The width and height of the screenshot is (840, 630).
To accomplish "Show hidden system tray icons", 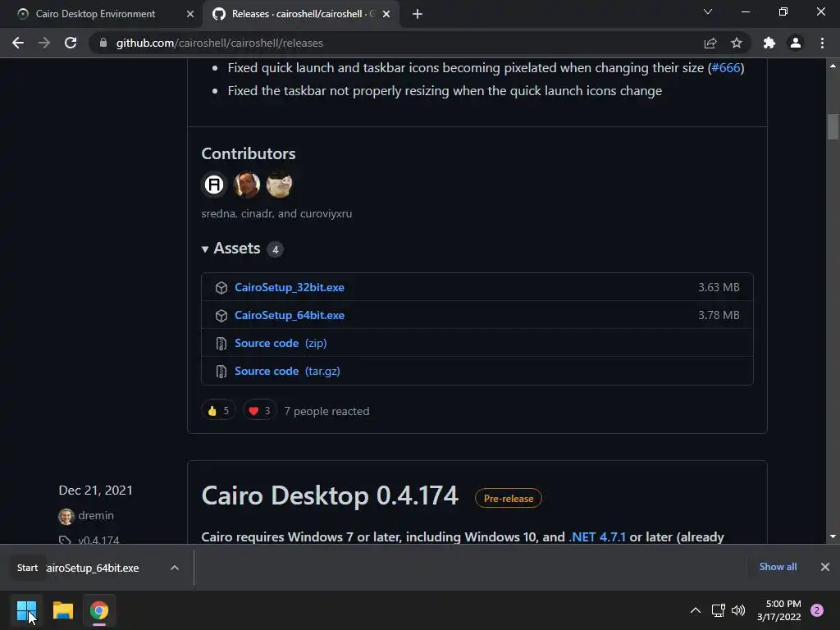I will click(x=696, y=610).
